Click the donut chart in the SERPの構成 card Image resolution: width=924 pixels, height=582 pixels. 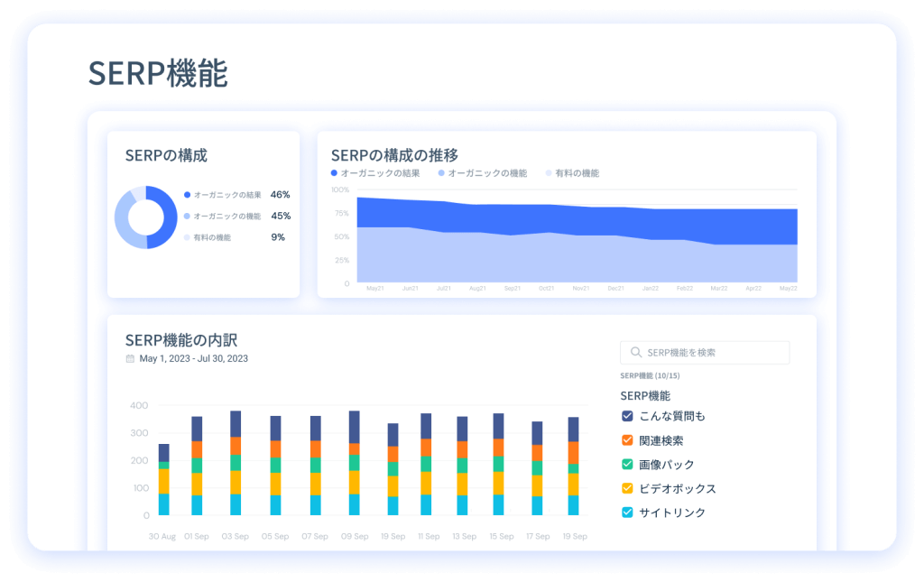point(145,217)
